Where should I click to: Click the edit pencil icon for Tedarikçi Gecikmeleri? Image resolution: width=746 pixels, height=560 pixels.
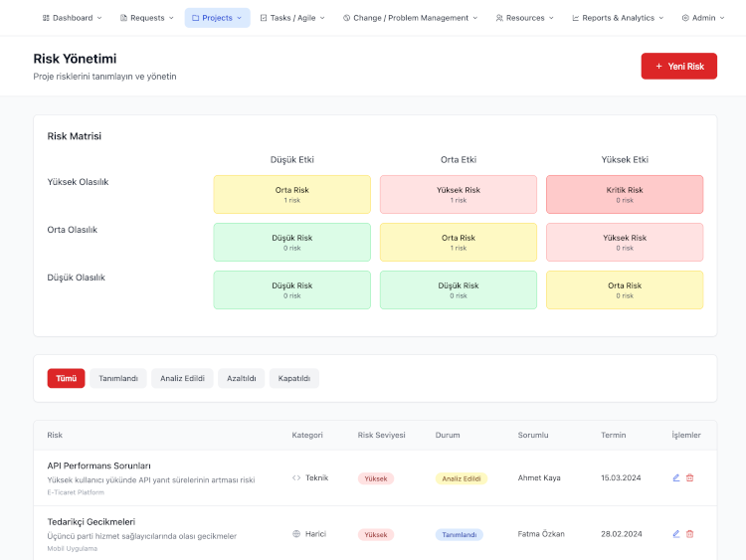click(x=676, y=534)
